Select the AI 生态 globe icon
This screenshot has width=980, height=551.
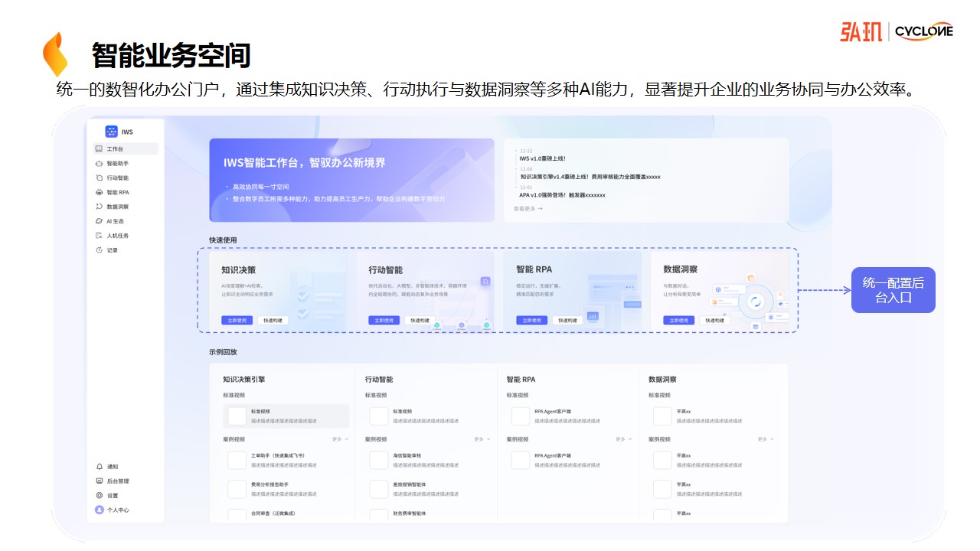point(100,221)
